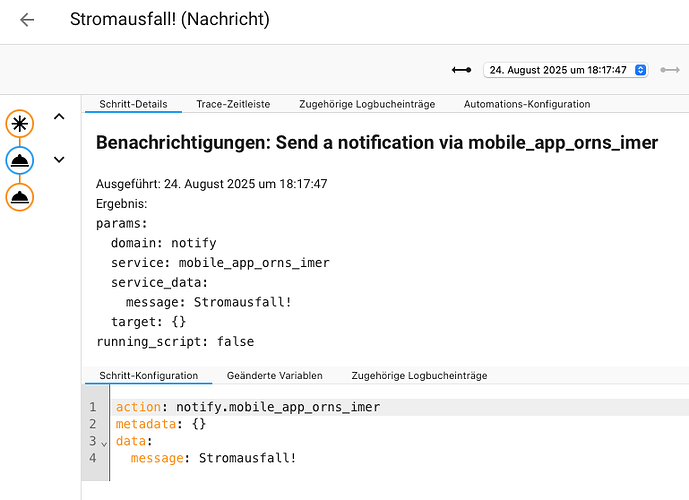Select the Schritt-Konfiguration tab

tap(148, 376)
